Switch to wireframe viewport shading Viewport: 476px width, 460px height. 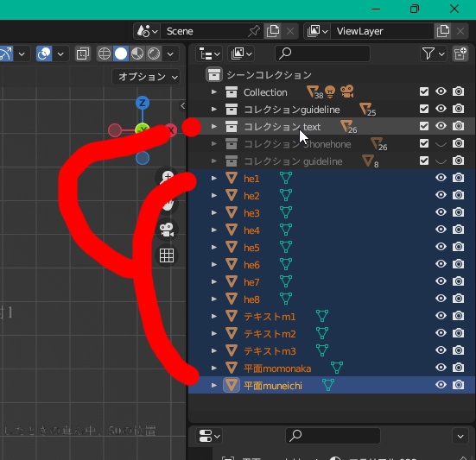[105, 54]
